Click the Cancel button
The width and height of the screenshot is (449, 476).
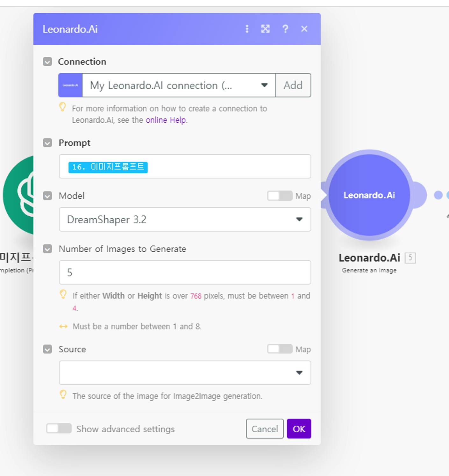click(x=265, y=429)
